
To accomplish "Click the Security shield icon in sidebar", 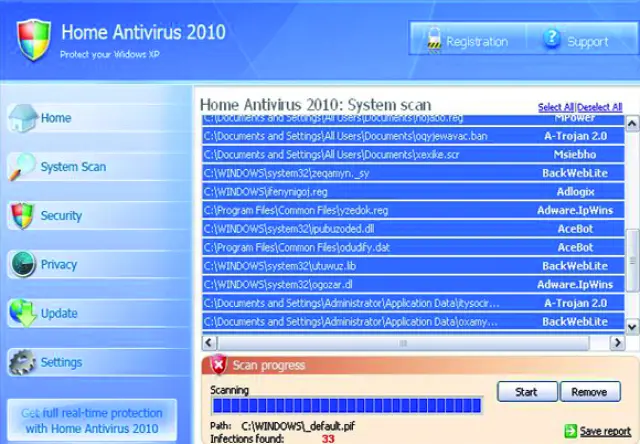I will tap(22, 216).
